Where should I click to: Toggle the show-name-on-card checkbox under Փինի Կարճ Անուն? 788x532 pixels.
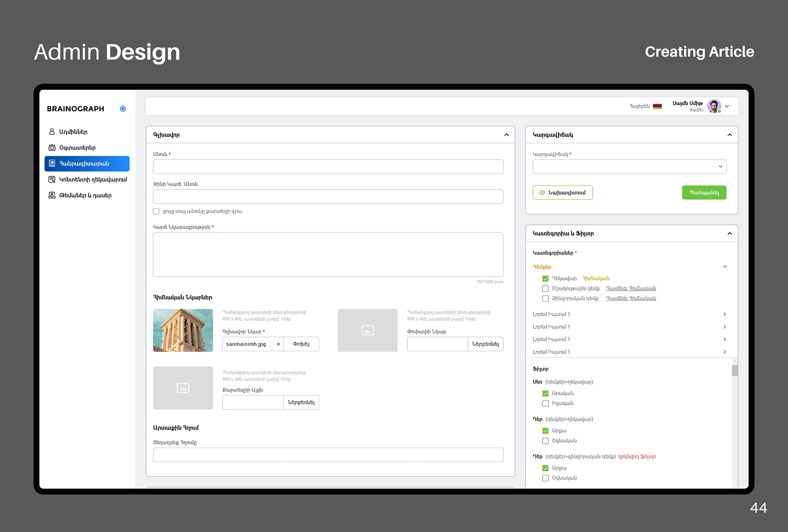156,211
